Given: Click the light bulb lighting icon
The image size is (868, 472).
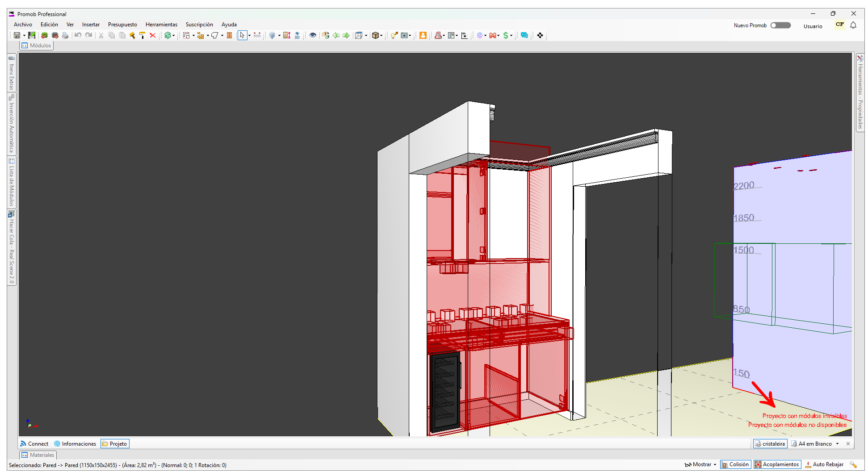Looking at the screenshot, I should (x=394, y=35).
